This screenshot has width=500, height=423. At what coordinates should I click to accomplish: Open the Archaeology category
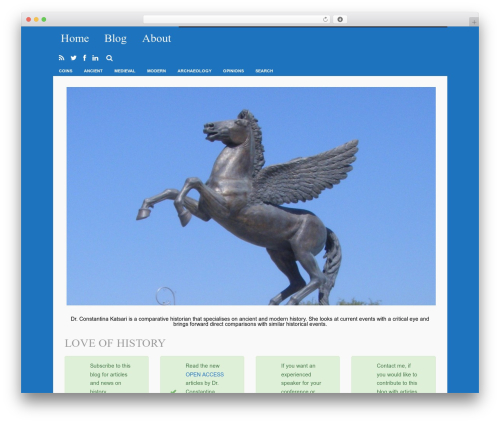click(x=194, y=71)
